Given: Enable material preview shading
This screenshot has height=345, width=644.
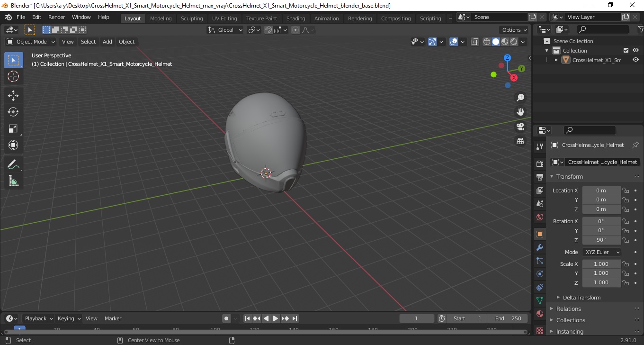Looking at the screenshot, I should coord(505,42).
